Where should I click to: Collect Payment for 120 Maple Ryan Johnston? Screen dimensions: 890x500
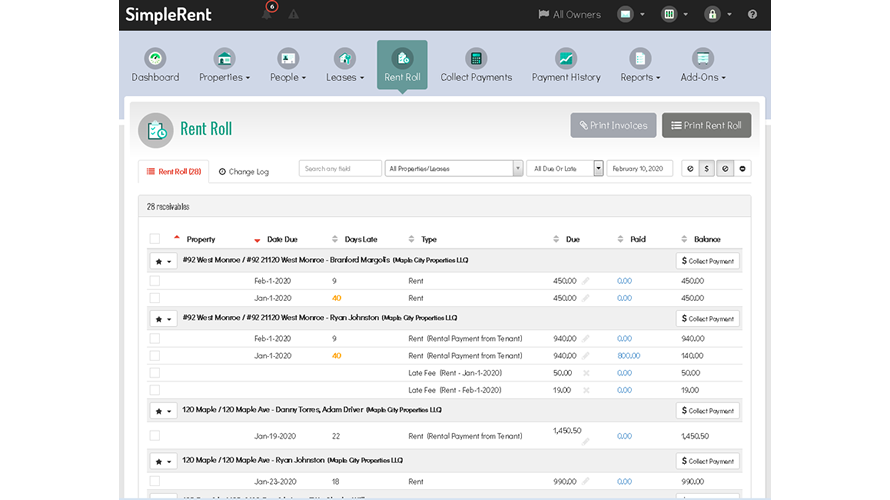pyautogui.click(x=708, y=461)
